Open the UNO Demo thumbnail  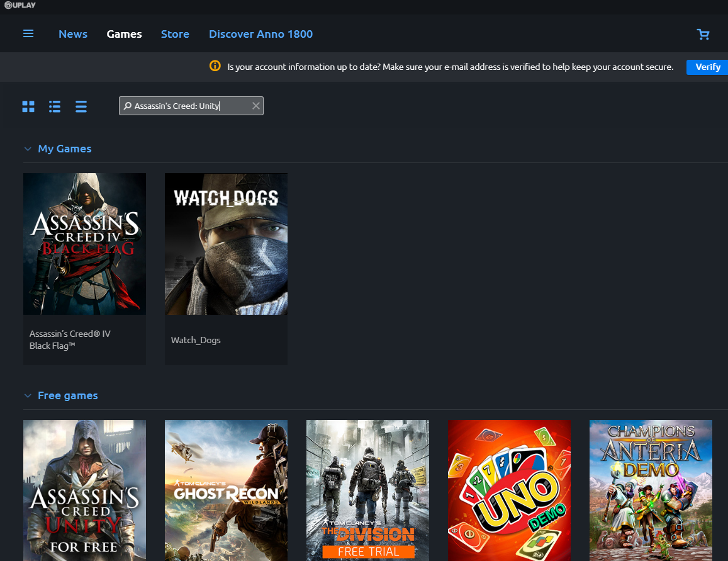[x=509, y=490]
